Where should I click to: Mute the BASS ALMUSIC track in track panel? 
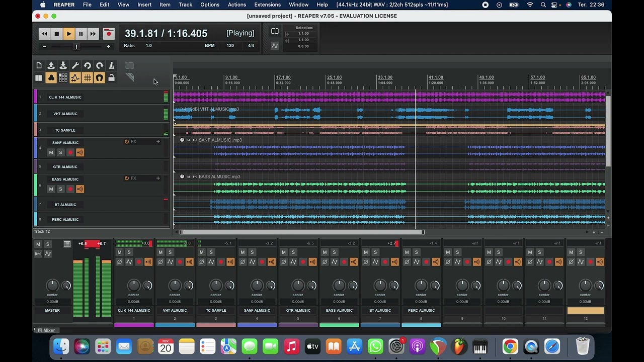point(51,189)
